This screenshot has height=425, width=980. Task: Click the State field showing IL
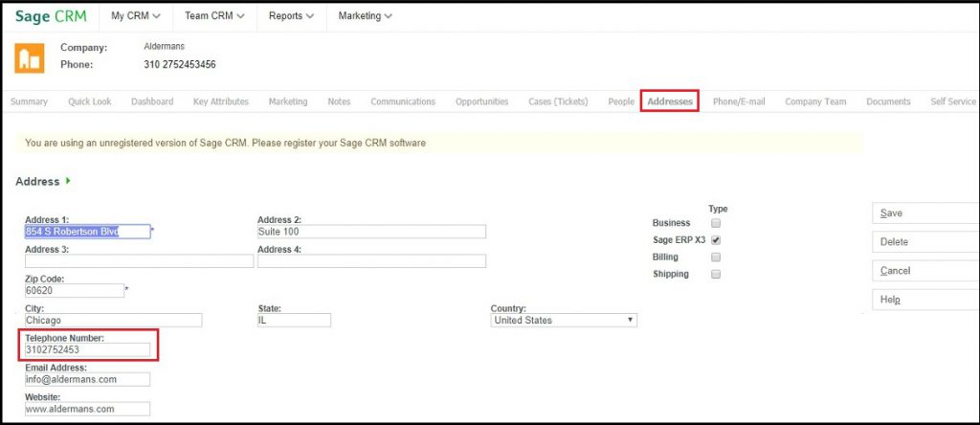(295, 320)
